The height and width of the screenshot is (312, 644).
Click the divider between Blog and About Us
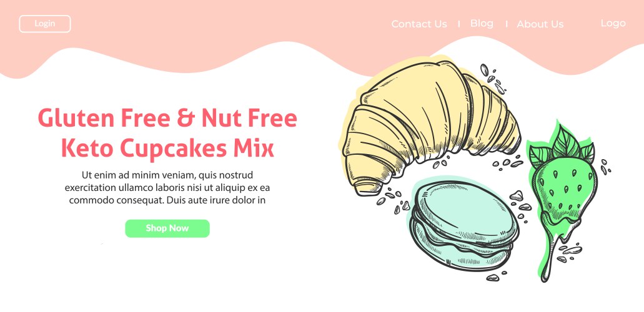tap(507, 24)
